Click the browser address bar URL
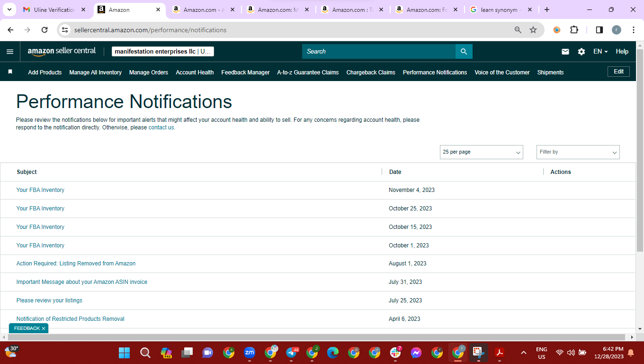 151,30
